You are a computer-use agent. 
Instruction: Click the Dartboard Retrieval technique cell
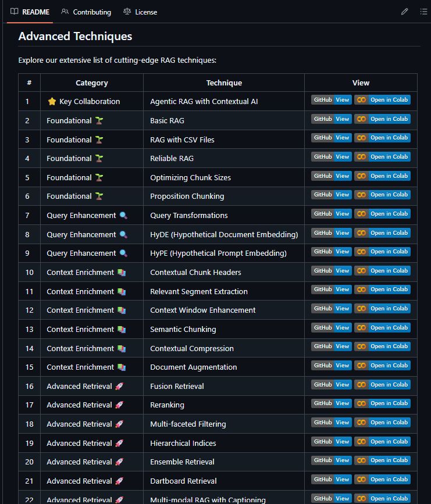pyautogui.click(x=224, y=481)
